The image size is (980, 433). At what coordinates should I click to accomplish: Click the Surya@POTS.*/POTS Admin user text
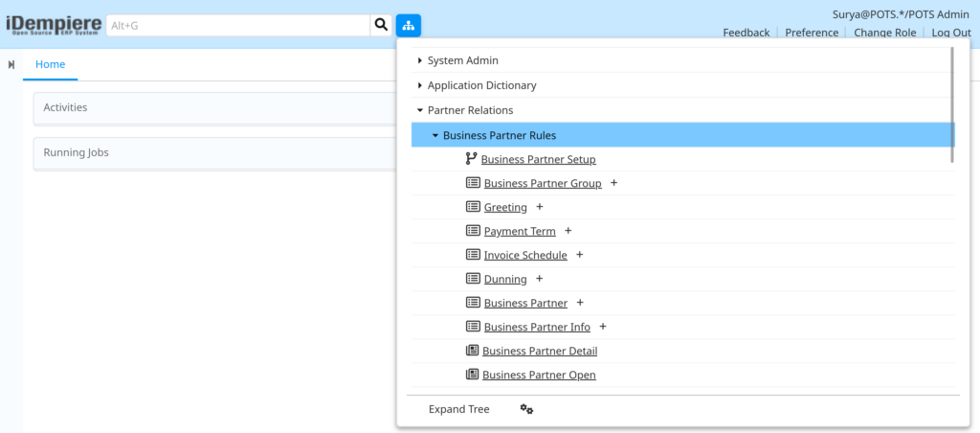(x=901, y=14)
